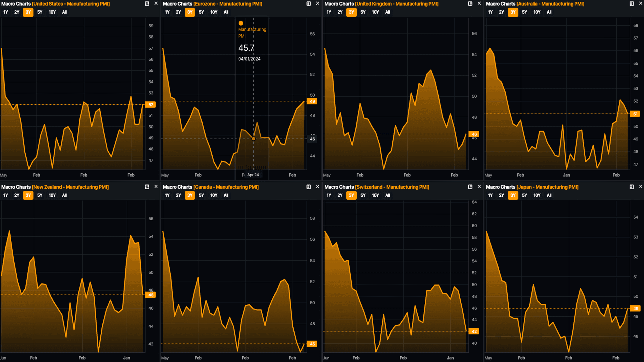
Task: Open the panel layout icon on United Kingdom chart
Action: [x=470, y=4]
